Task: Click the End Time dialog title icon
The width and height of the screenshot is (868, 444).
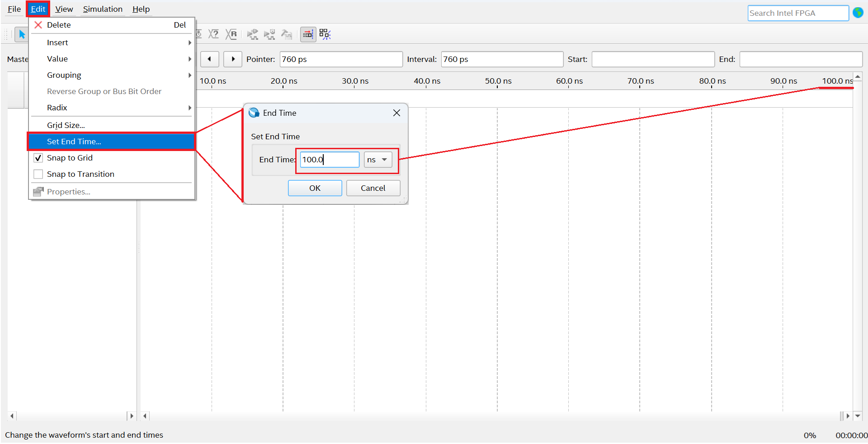Action: [x=254, y=113]
